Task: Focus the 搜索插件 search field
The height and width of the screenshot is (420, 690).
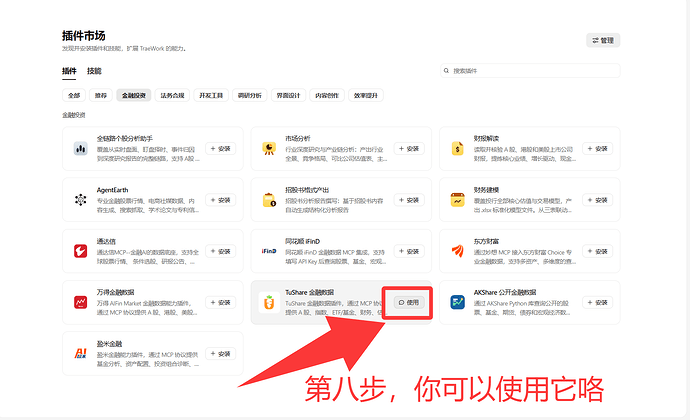Action: click(530, 70)
